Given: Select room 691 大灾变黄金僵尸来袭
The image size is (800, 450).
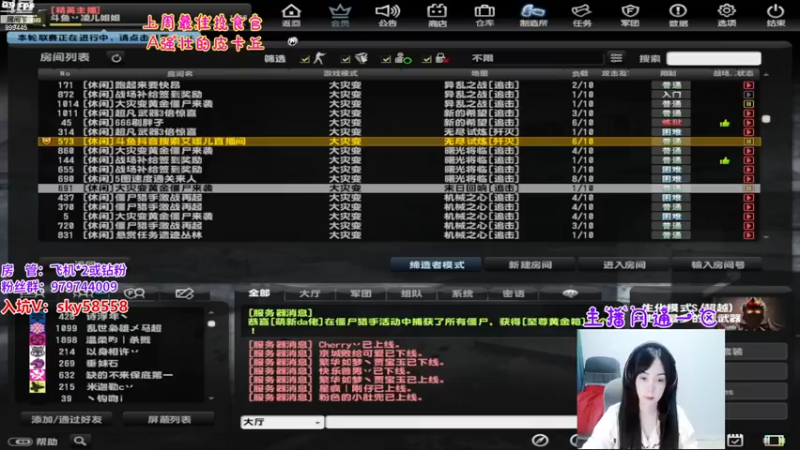Looking at the screenshot, I should pos(399,188).
